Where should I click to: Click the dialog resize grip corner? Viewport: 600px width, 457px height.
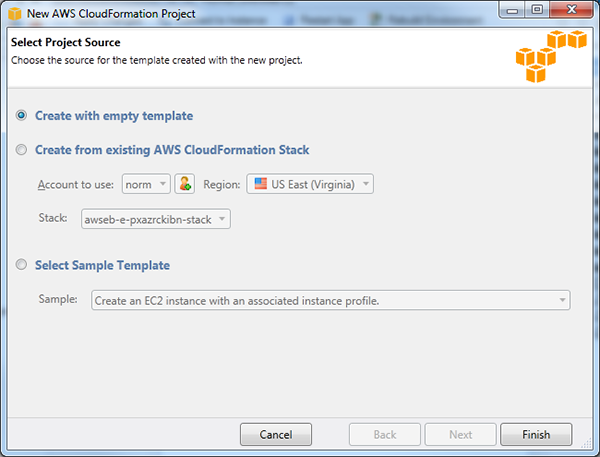click(586, 442)
